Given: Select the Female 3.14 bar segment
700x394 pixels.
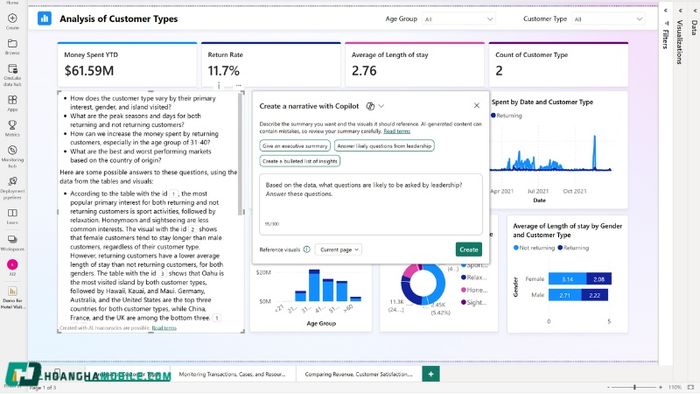Looking at the screenshot, I should 567,279.
